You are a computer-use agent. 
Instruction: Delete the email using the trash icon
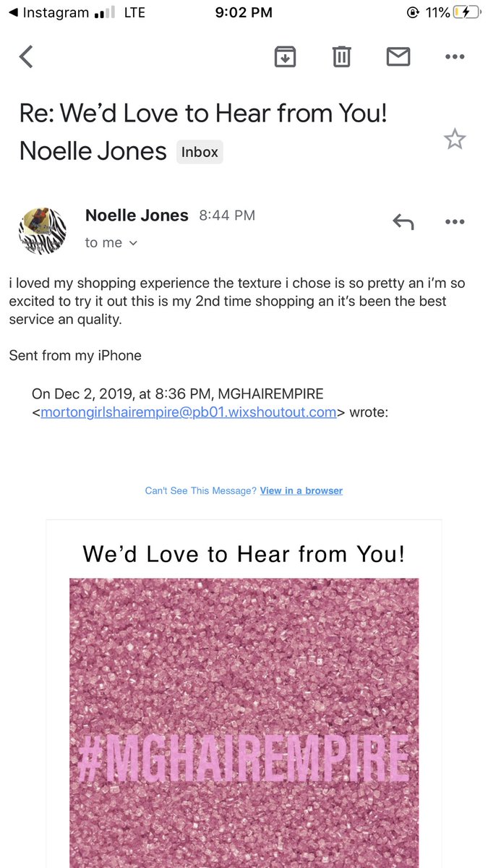tap(342, 56)
